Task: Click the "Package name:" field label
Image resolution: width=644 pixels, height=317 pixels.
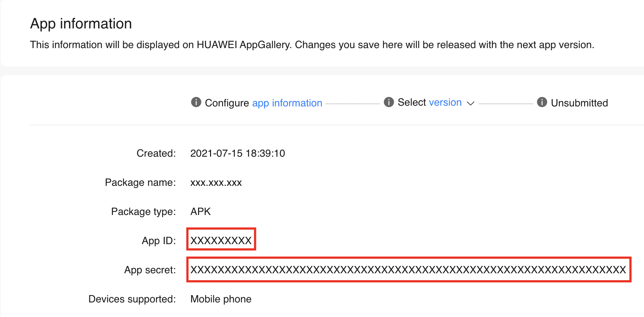Action: click(140, 183)
